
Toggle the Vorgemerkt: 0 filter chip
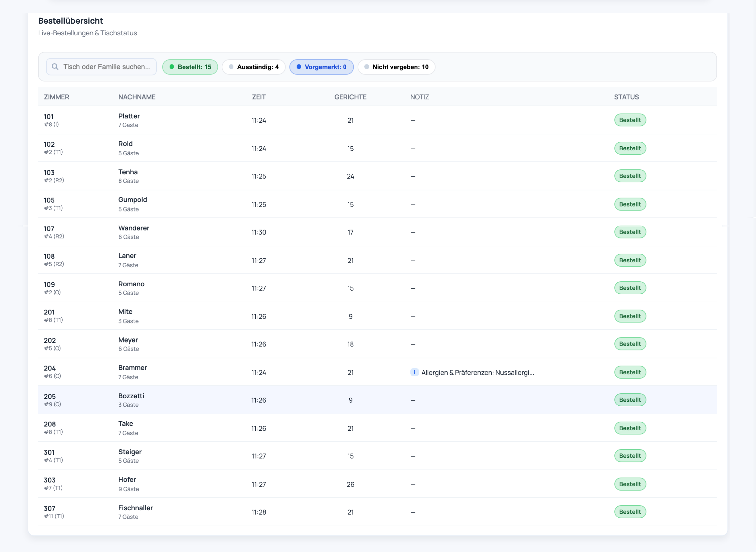321,67
